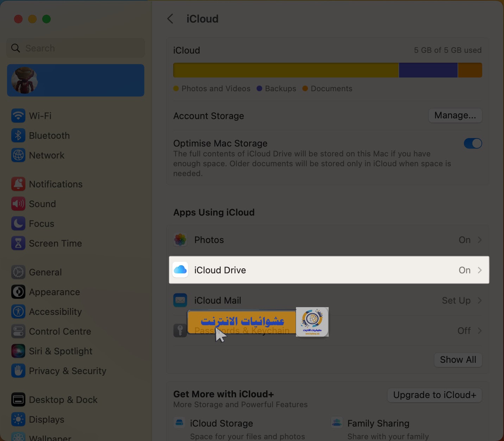Expand Passwords & Keychain row chevron
504x441 pixels.
(x=479, y=331)
